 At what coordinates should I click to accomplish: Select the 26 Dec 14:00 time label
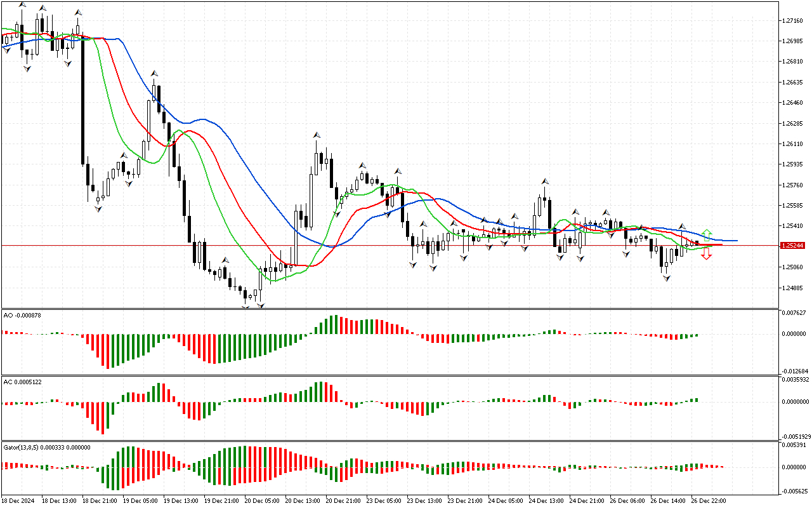(x=669, y=501)
